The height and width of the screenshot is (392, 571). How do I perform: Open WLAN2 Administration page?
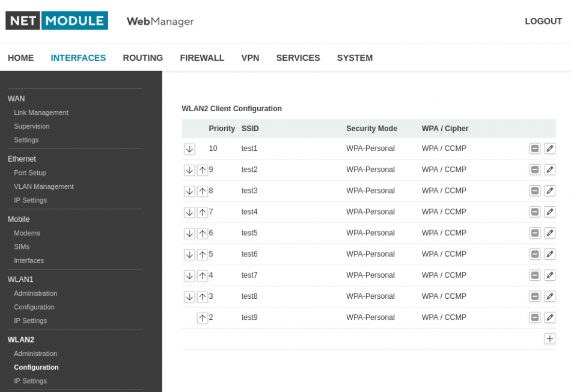coord(35,354)
